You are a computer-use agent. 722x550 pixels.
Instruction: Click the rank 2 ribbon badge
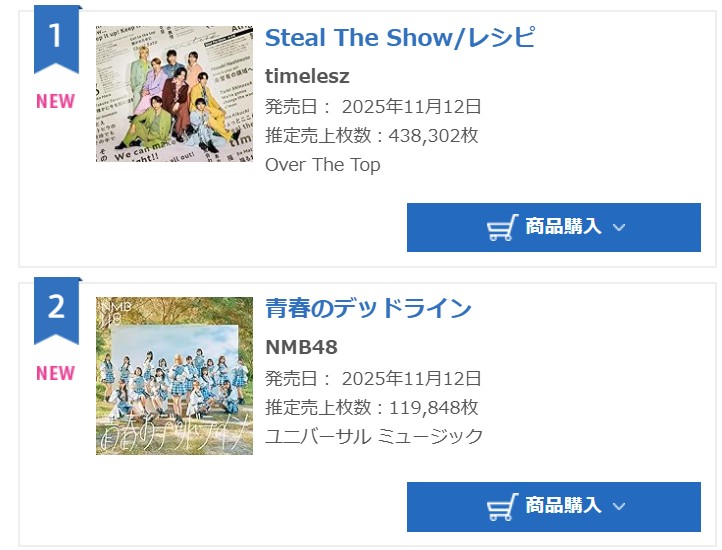(56, 308)
